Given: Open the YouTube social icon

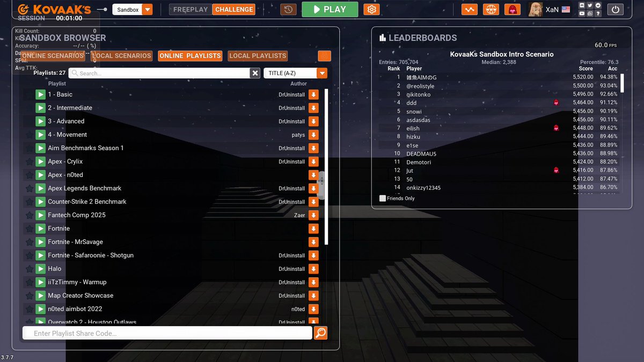Looking at the screenshot, I should (582, 13).
